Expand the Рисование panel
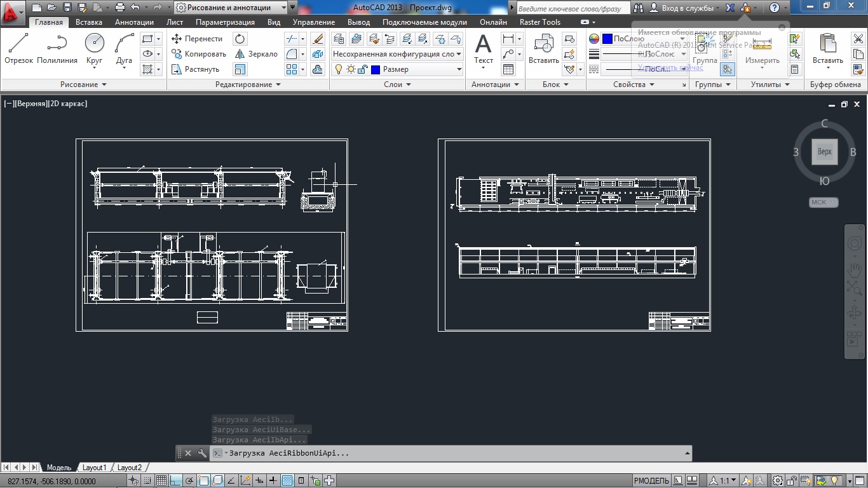 (83, 85)
